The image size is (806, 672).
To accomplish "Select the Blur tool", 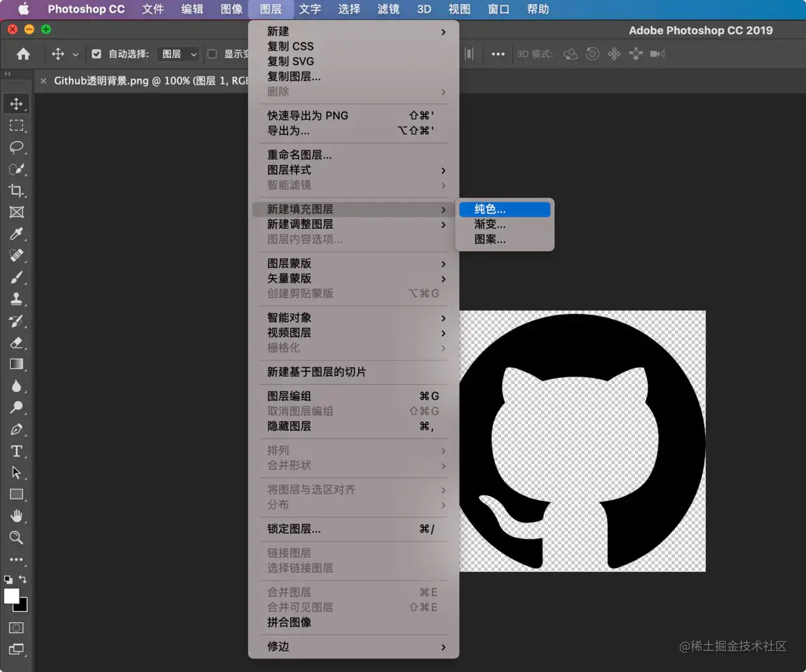I will 17,385.
